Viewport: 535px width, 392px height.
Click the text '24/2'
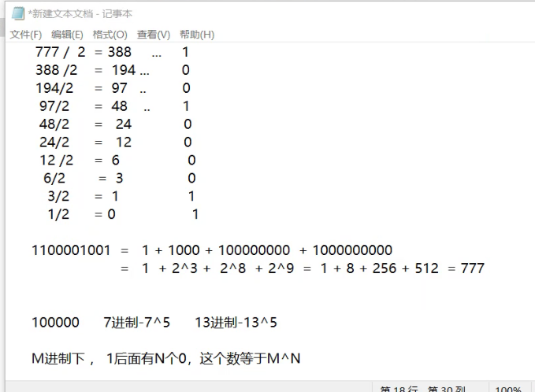click(x=54, y=142)
